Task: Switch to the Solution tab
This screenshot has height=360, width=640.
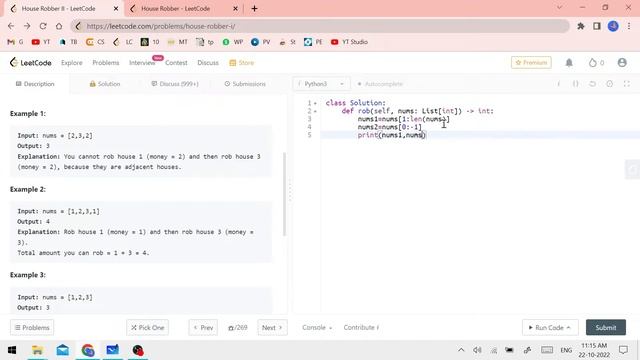Action: 105,84
